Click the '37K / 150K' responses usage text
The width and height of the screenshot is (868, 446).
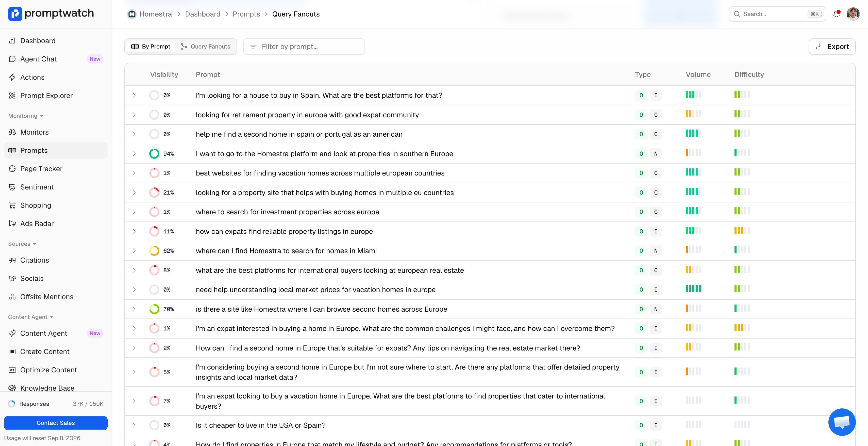pos(88,404)
